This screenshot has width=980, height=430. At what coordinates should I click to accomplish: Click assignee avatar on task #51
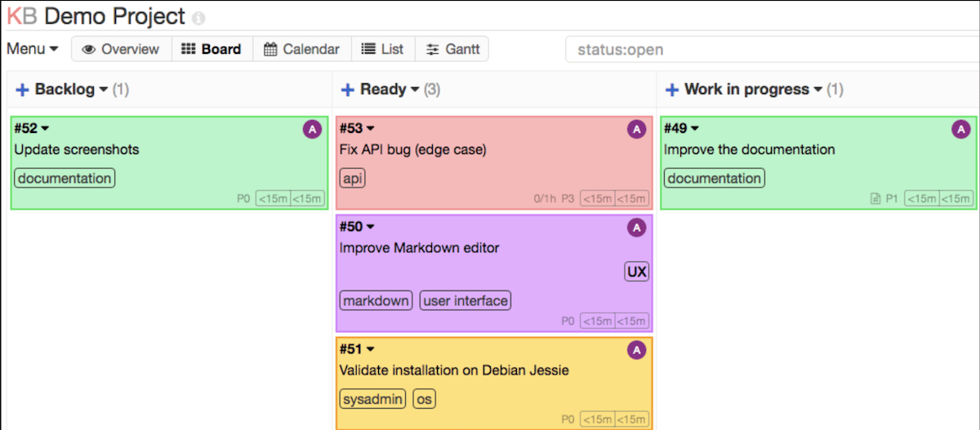tap(637, 350)
